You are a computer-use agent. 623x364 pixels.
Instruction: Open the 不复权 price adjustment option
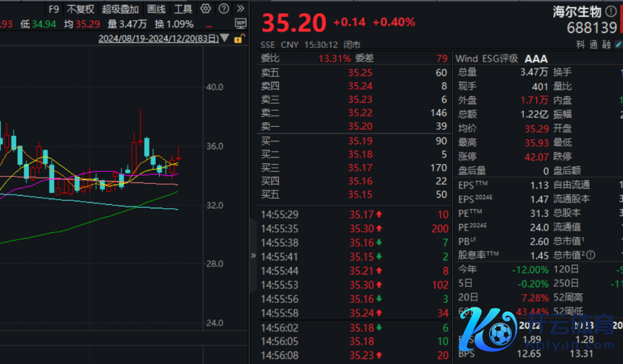point(80,9)
